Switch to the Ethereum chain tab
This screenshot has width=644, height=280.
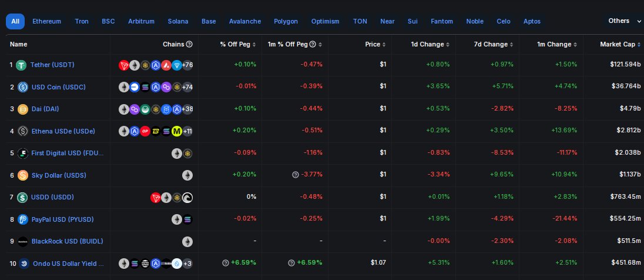click(x=46, y=21)
